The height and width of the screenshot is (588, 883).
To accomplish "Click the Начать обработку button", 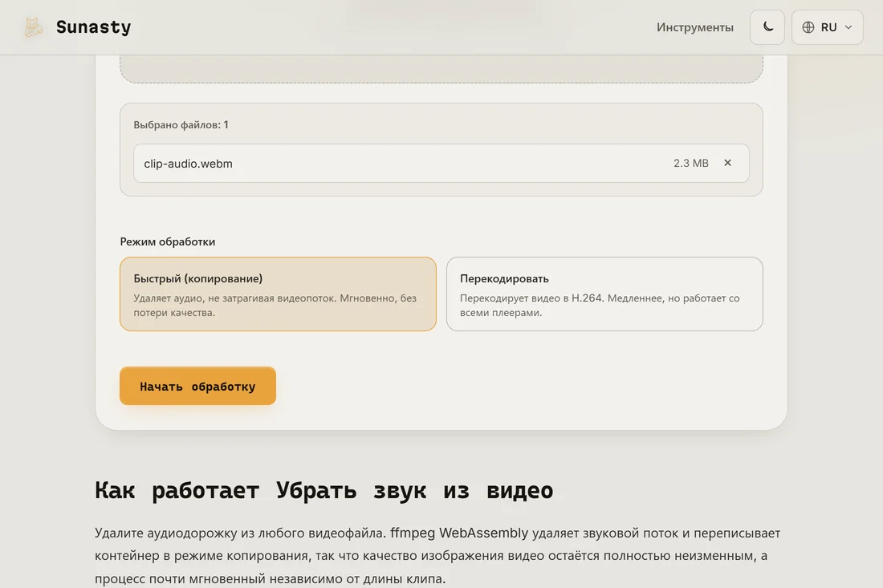I will click(197, 386).
